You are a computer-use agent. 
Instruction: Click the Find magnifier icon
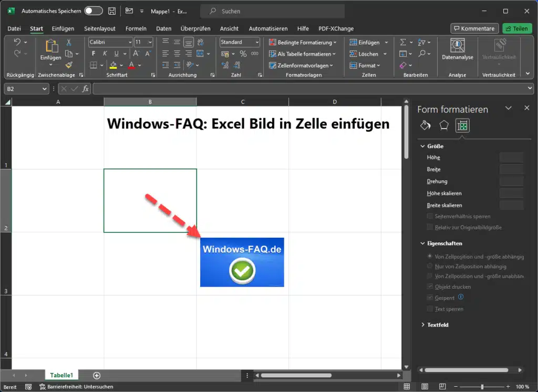(422, 54)
